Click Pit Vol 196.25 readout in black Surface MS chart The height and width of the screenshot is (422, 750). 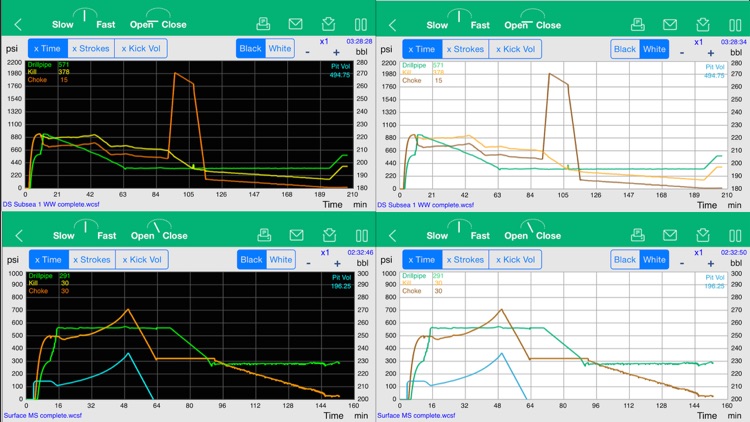pos(341,282)
